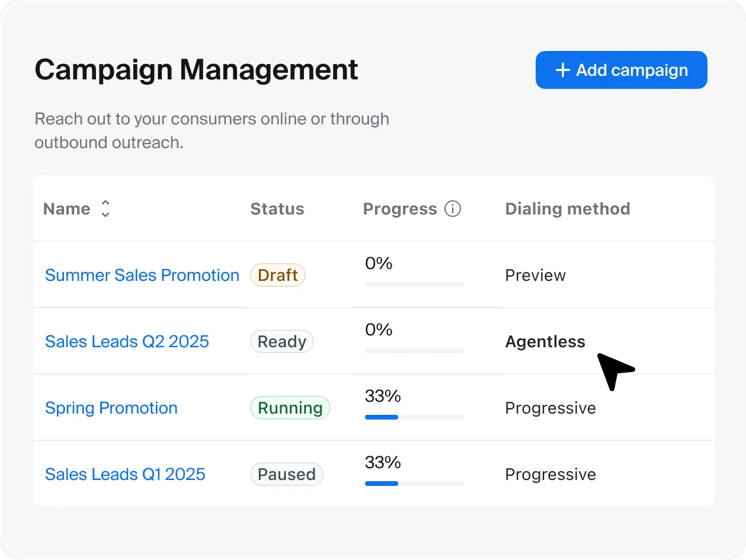Click the Preview dialing method cell

pos(535,275)
